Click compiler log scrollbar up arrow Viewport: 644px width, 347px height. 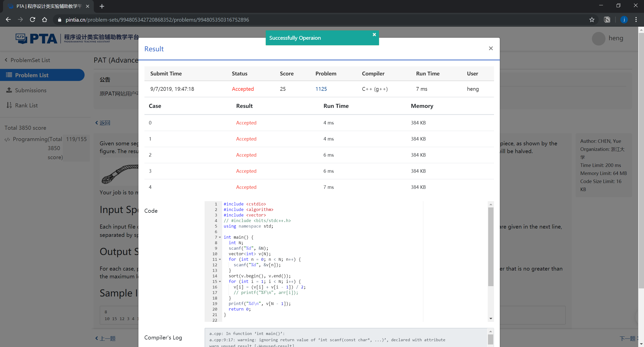(x=490, y=331)
